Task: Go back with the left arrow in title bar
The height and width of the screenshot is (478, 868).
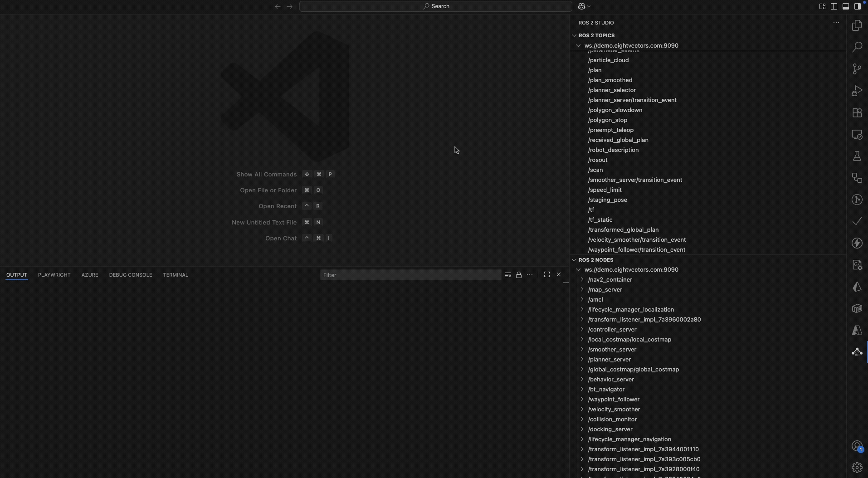Action: click(278, 6)
